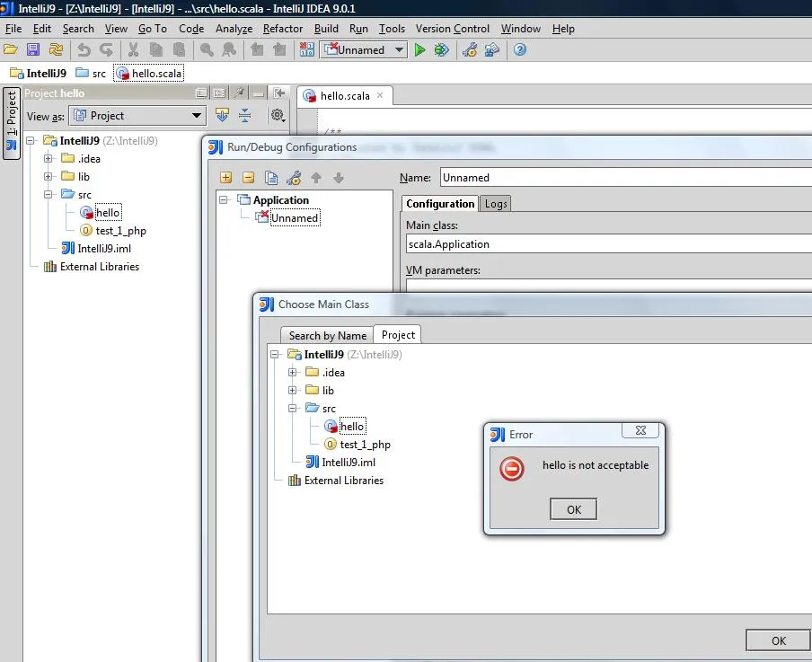The width and height of the screenshot is (812, 662).
Task: Expand the lib folder in Choose Main Class
Action: coord(293,391)
